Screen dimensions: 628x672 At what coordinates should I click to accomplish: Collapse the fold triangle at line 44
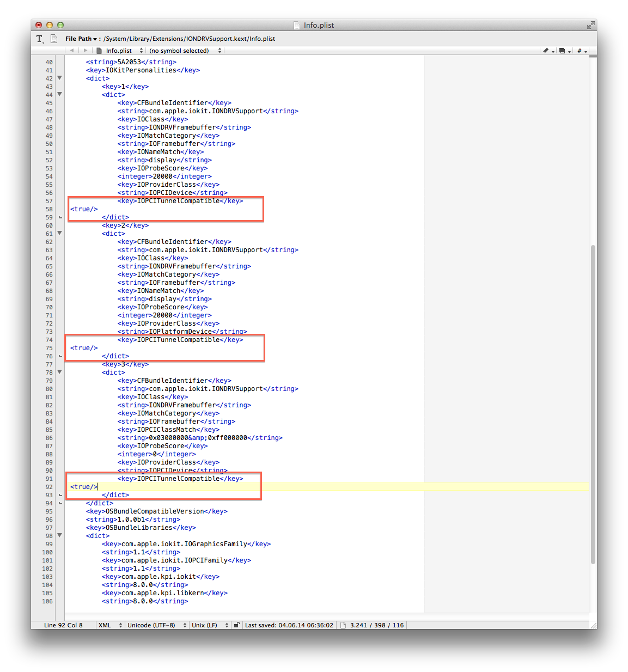pos(60,94)
